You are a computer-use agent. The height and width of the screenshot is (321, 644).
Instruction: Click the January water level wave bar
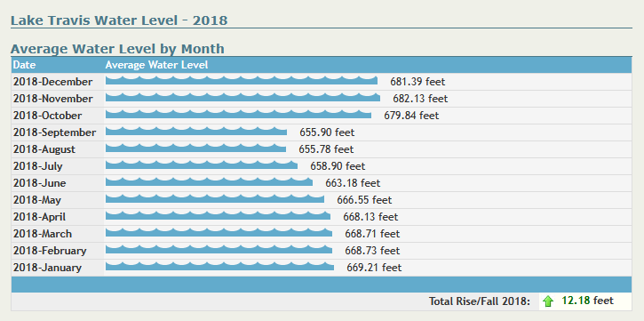point(219,266)
